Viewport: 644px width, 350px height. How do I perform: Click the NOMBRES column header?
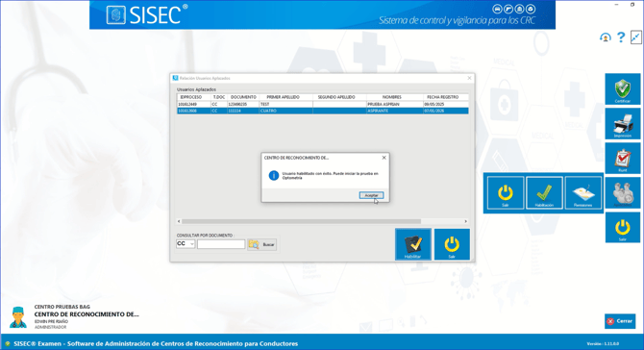coord(395,97)
